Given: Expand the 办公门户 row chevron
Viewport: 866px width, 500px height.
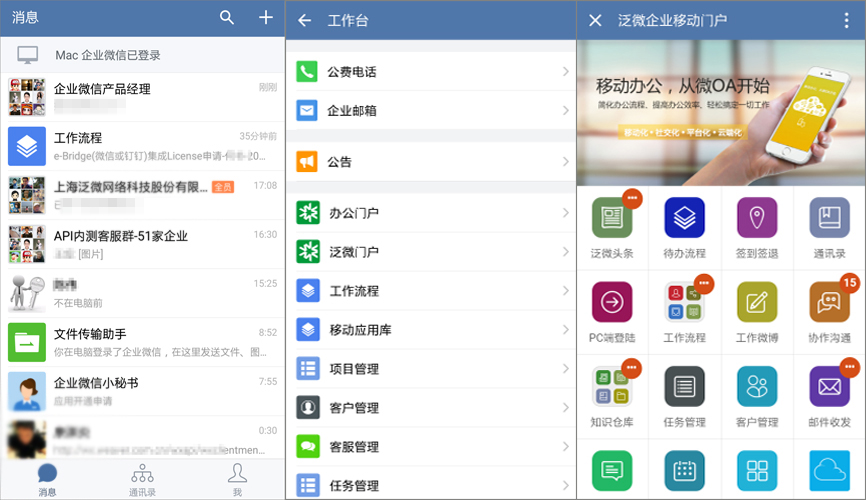Looking at the screenshot, I should [566, 213].
